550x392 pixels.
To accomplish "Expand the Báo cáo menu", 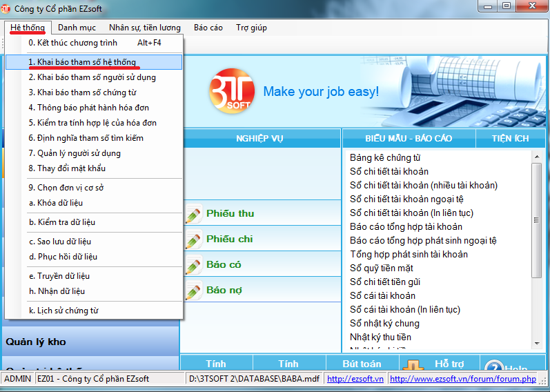I will click(208, 28).
